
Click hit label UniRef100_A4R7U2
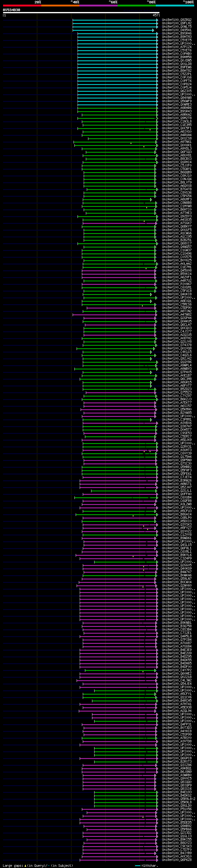[177, 281]
